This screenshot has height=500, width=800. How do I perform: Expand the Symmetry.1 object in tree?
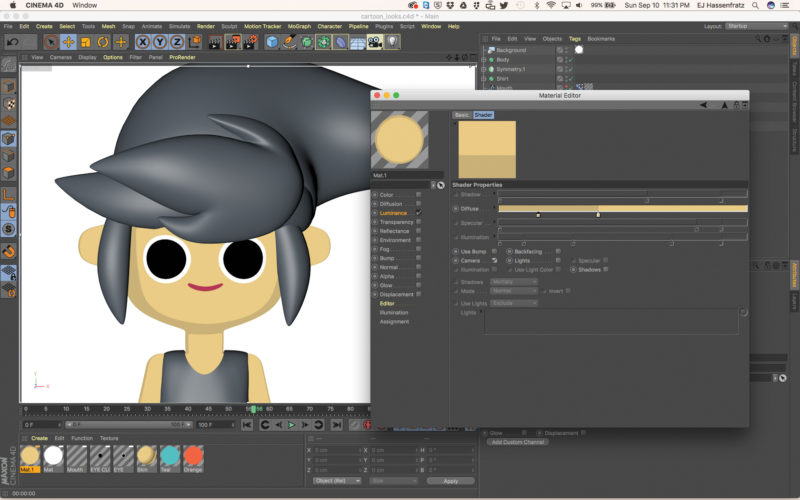[x=484, y=68]
